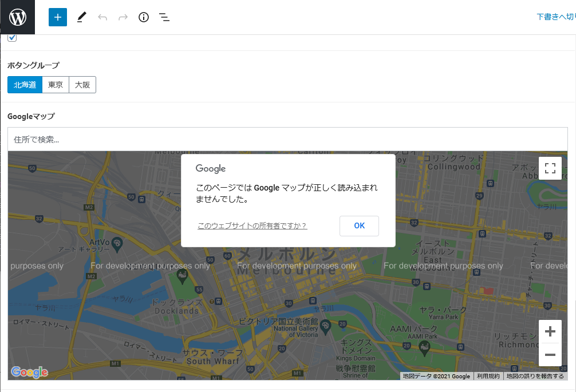Click the 地図データ ©2021 Google text
The width and height of the screenshot is (576, 392).
(436, 376)
